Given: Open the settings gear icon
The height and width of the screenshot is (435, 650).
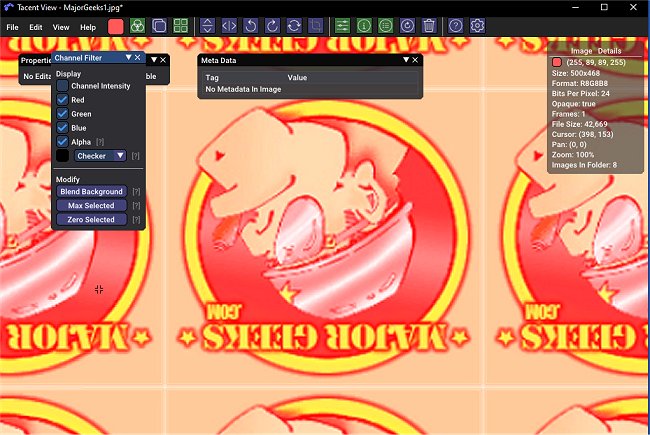Looking at the screenshot, I should (477, 26).
